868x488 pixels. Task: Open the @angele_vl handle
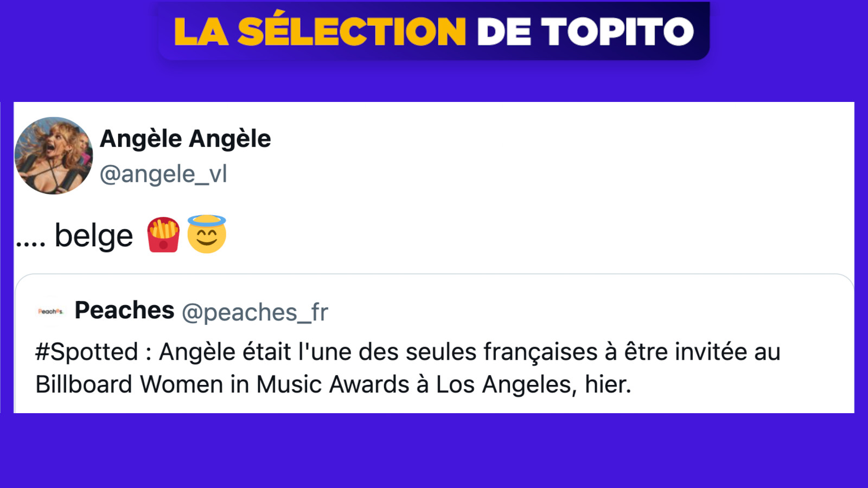coord(163,174)
